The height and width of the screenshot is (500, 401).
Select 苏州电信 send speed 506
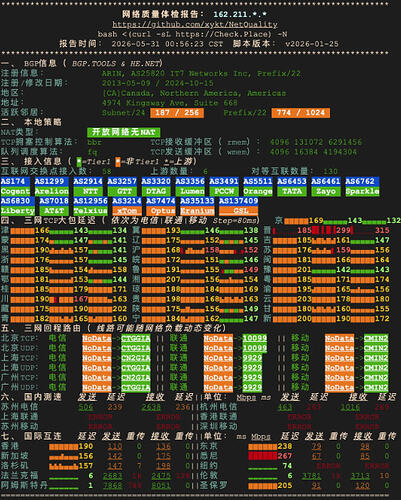(x=86, y=407)
